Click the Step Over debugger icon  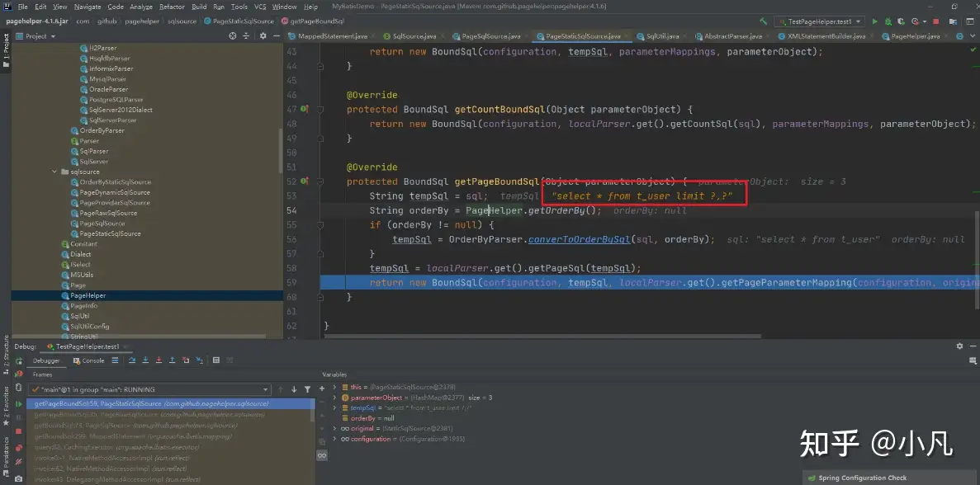click(132, 360)
